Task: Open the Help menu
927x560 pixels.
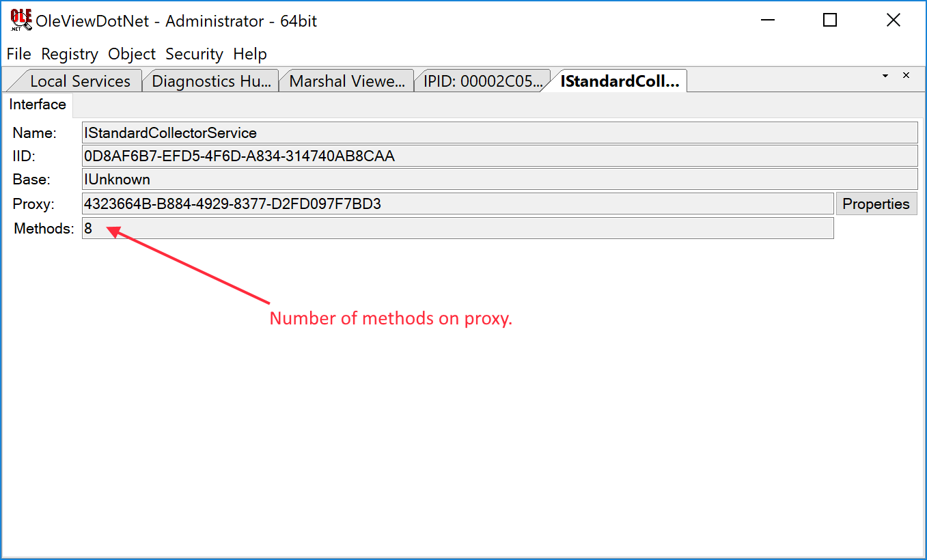Action: pyautogui.click(x=250, y=54)
